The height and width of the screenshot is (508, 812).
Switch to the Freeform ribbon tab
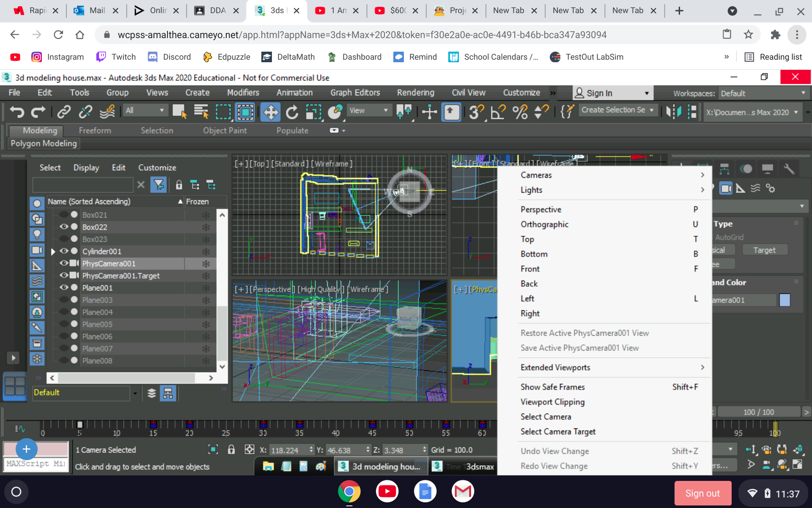click(95, 130)
